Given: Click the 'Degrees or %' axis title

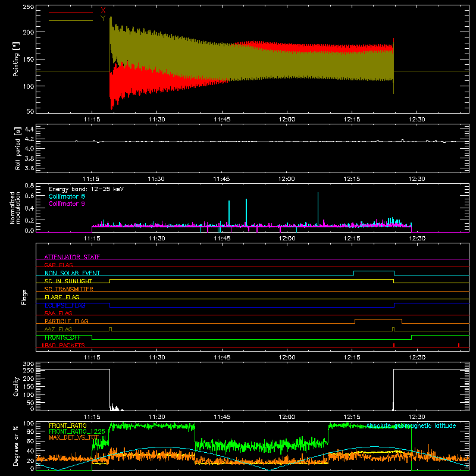Looking at the screenshot, I should click(x=16, y=446).
